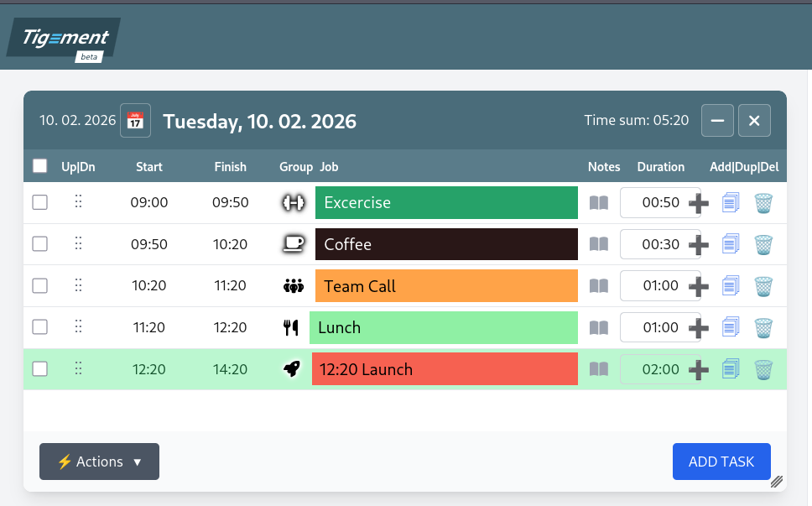Check the Team Call row checkbox
This screenshot has width=812, height=506.
tap(39, 285)
